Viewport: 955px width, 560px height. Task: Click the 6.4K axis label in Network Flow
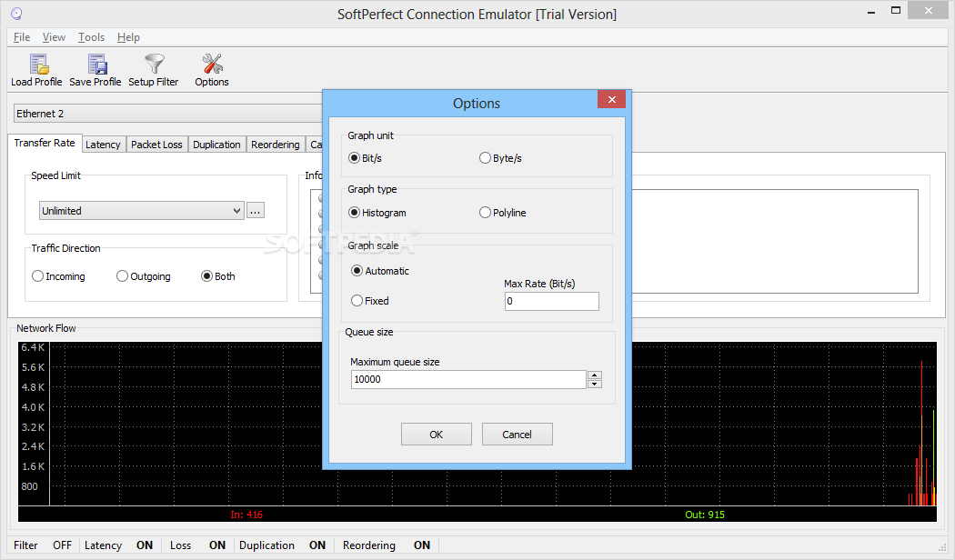(x=33, y=347)
